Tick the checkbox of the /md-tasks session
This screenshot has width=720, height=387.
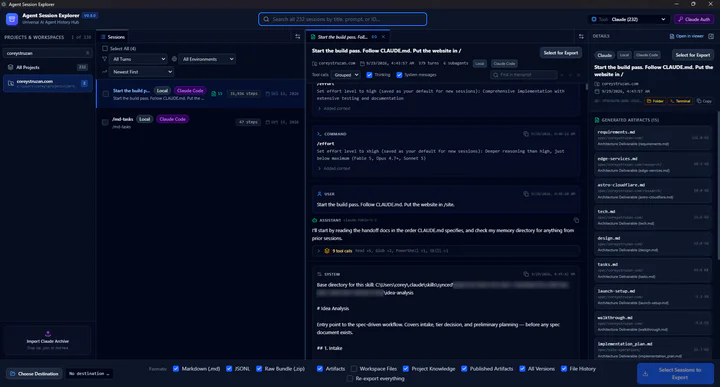[x=105, y=122]
